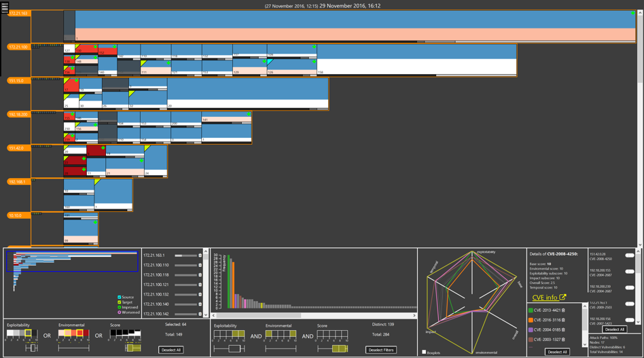The image size is (644, 358).
Task: Click radar axis label exploitability
Action: (x=486, y=252)
